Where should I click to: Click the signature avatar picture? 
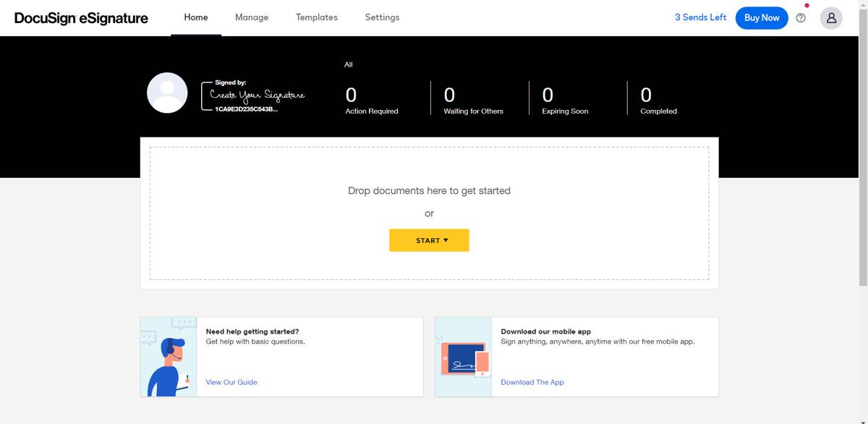(x=167, y=93)
